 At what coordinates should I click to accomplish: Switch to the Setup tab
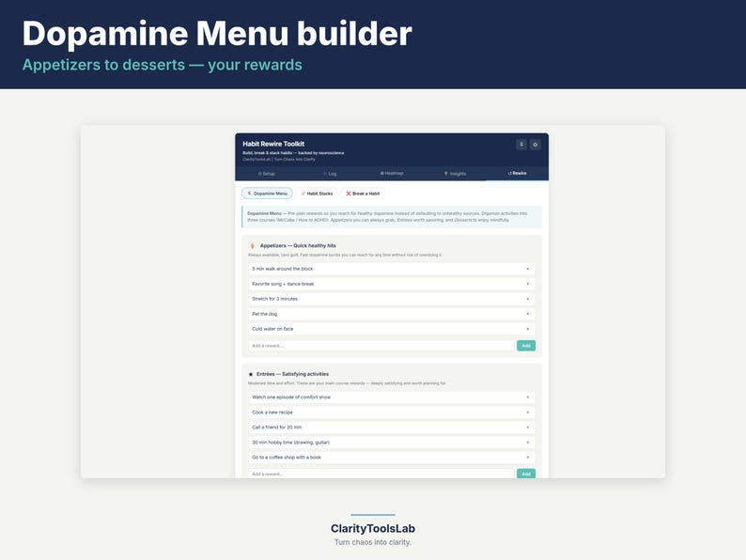click(267, 174)
